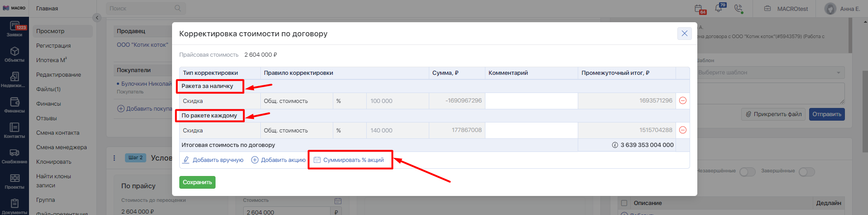This screenshot has width=868, height=215.
Task: Open the Объекты sidebar icon
Action: pos(14,54)
